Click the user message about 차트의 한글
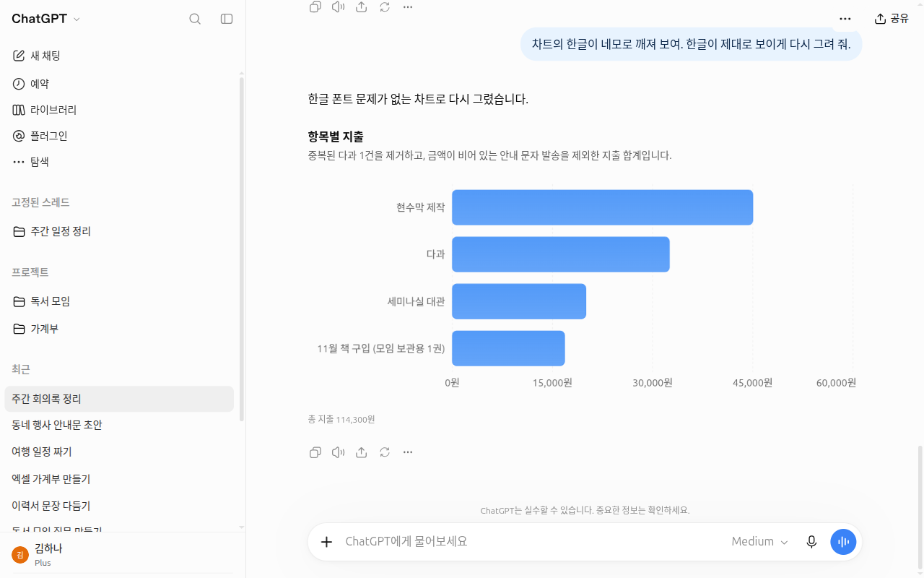Viewport: 924px width, 578px height. 691,44
